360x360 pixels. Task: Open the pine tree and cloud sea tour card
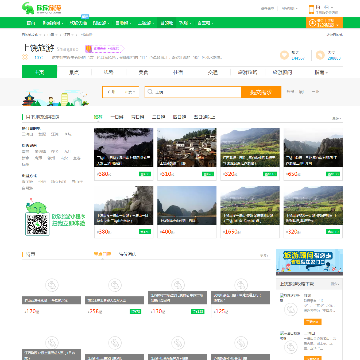(x=123, y=154)
